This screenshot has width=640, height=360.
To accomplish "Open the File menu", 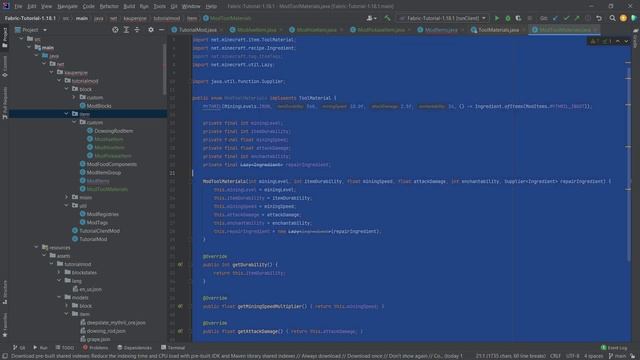I will [18, 6].
